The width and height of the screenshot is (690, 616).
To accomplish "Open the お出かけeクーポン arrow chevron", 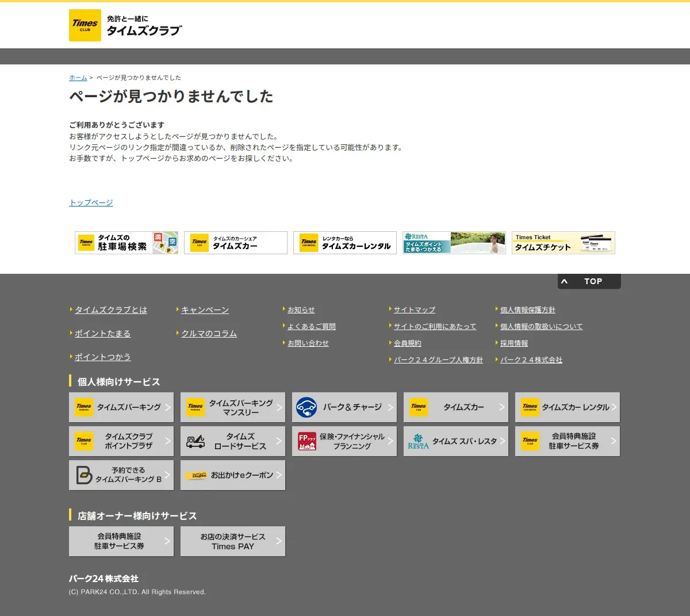I will 279,475.
